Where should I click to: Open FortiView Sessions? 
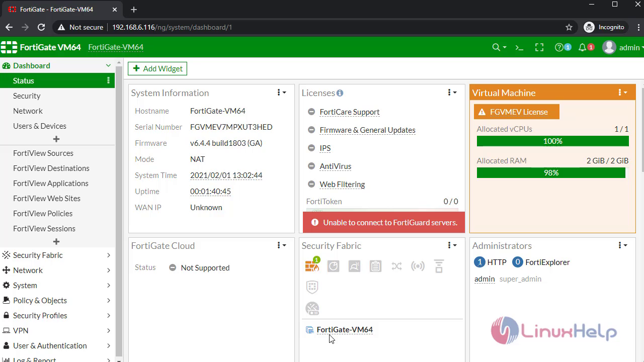[x=44, y=228]
